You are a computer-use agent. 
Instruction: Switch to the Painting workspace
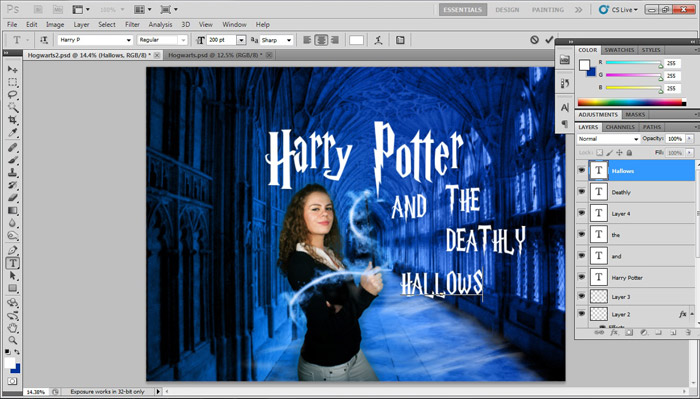click(548, 9)
